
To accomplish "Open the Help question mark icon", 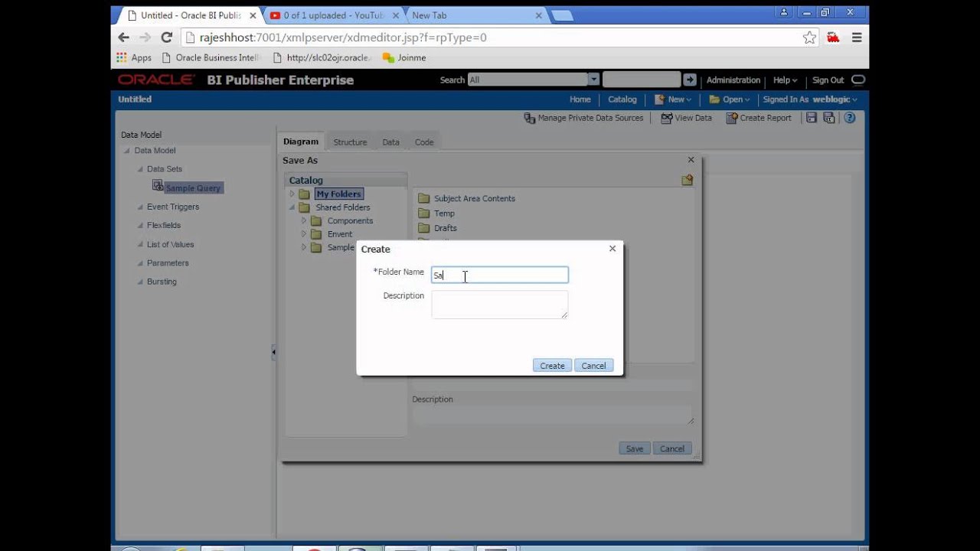I will [x=849, y=118].
